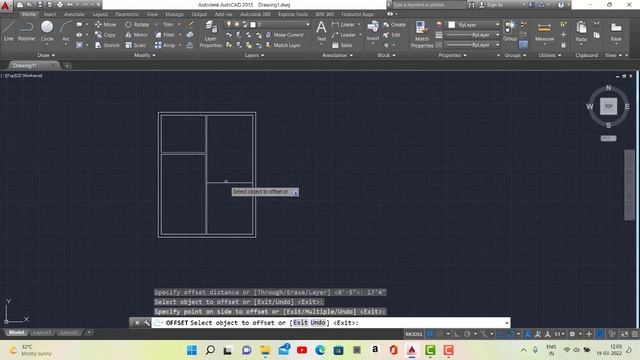Click the Leader tool
Viewport: 640px width, 360px height.
pos(344,35)
